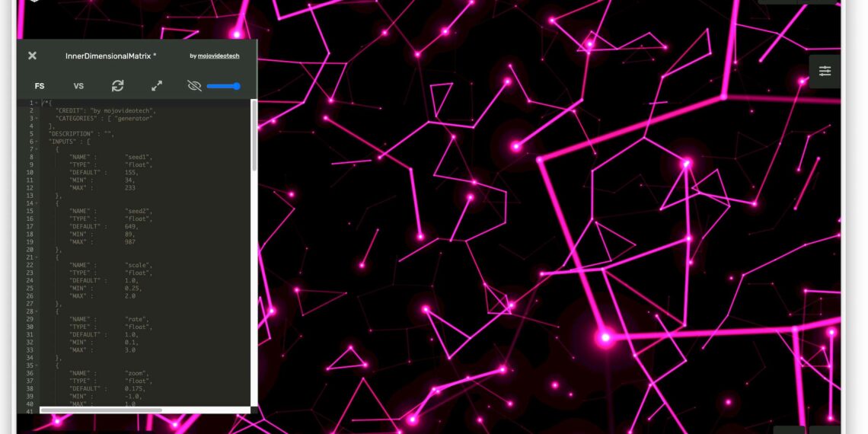Screen dimensions: 868x434
Task: Collapse the scale block fold at line 21
Action: pyautogui.click(x=37, y=257)
